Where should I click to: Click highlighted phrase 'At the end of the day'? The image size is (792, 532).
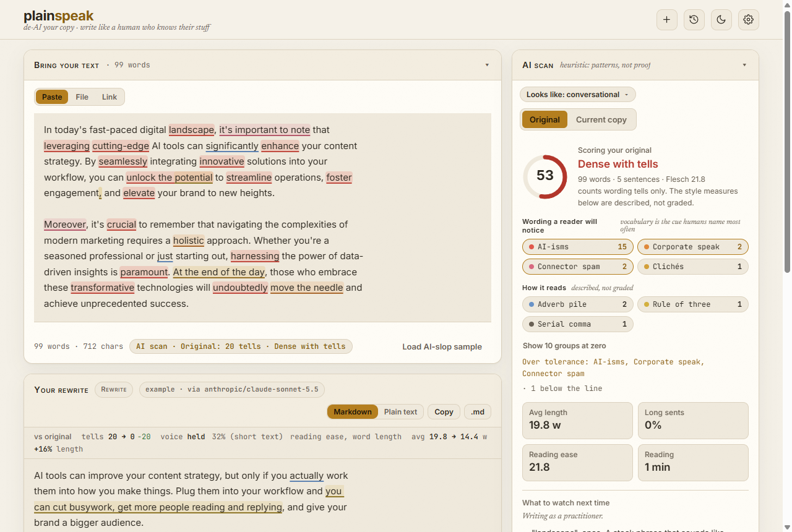[x=219, y=272]
